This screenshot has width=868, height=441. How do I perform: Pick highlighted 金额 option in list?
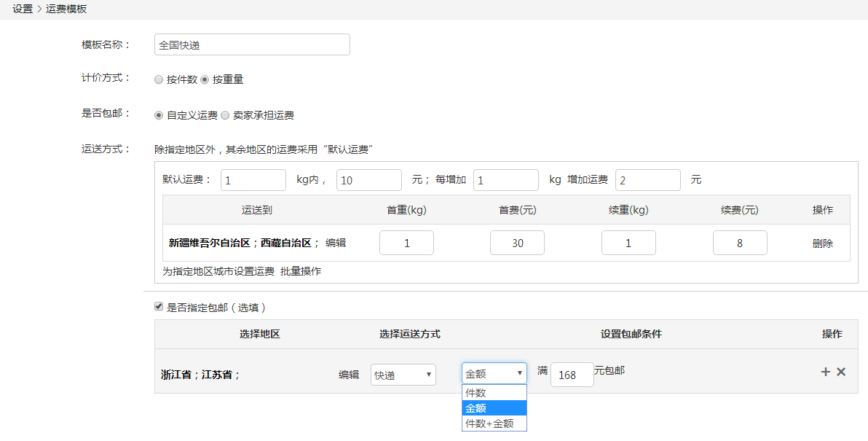point(494,407)
